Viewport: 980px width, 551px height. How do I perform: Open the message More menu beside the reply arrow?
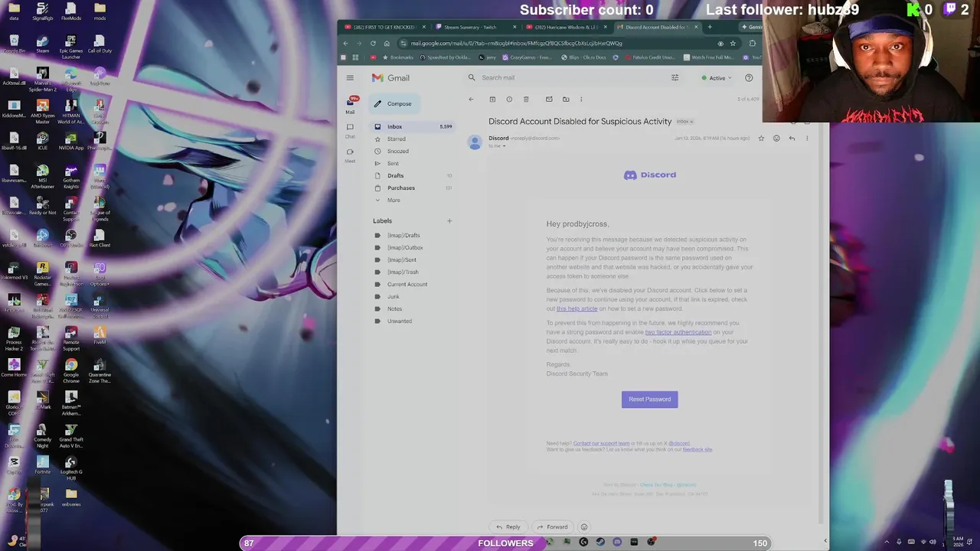806,139
